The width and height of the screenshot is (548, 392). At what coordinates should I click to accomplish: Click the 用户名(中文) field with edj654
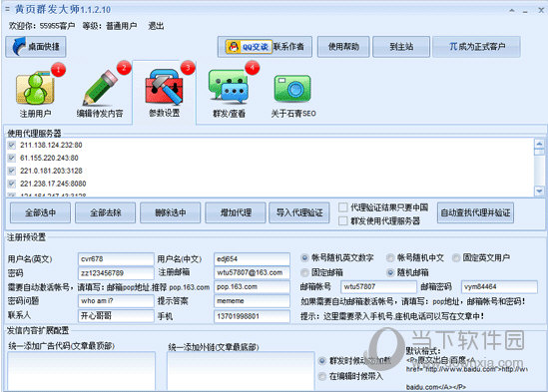tap(252, 259)
